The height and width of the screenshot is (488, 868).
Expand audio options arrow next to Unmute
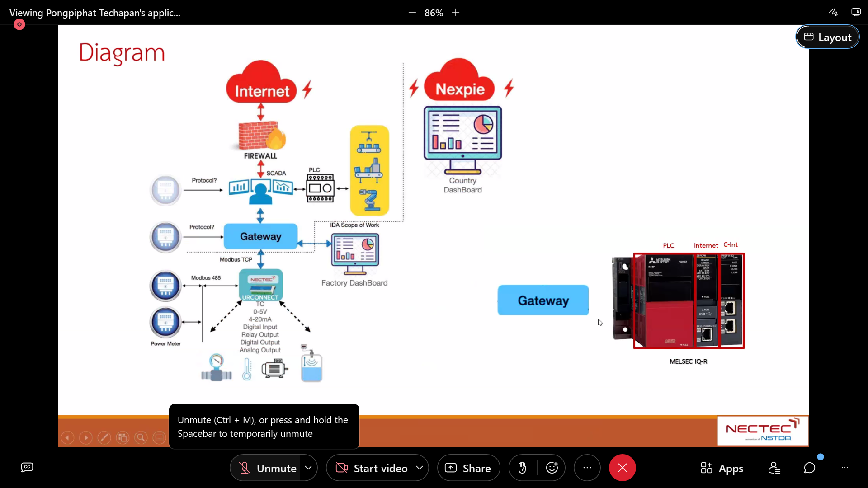pos(308,468)
